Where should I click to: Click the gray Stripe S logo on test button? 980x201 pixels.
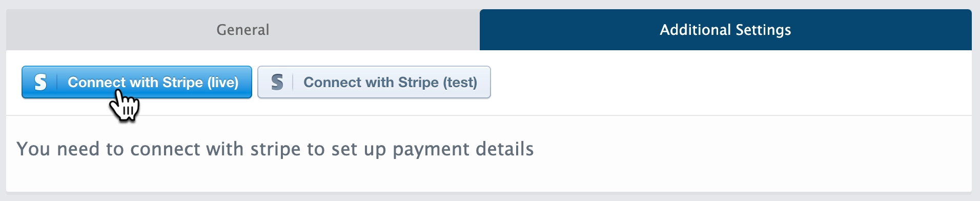[x=277, y=82]
